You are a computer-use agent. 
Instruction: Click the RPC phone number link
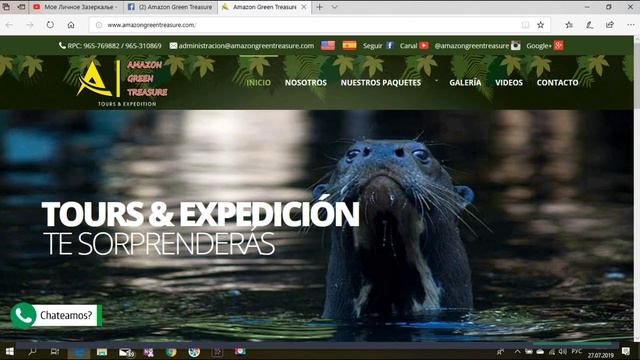tap(110, 46)
